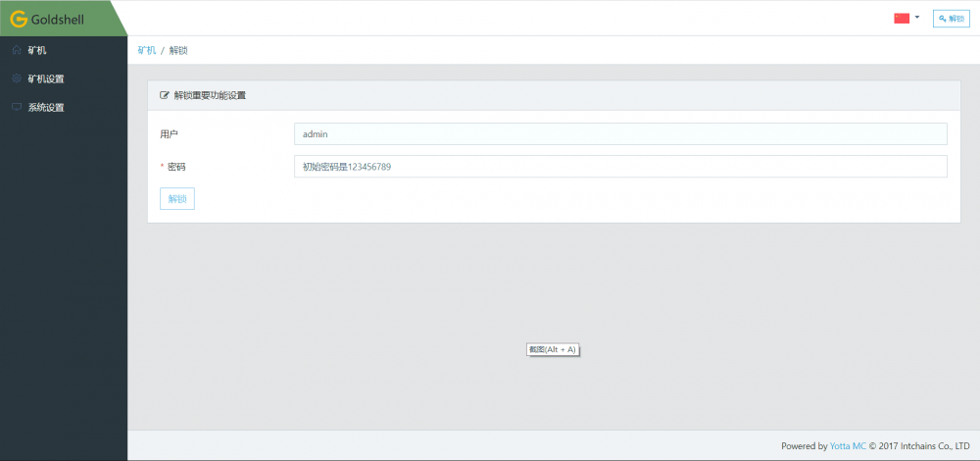Click the 用户 field label
This screenshot has height=461, width=980.
(x=169, y=133)
